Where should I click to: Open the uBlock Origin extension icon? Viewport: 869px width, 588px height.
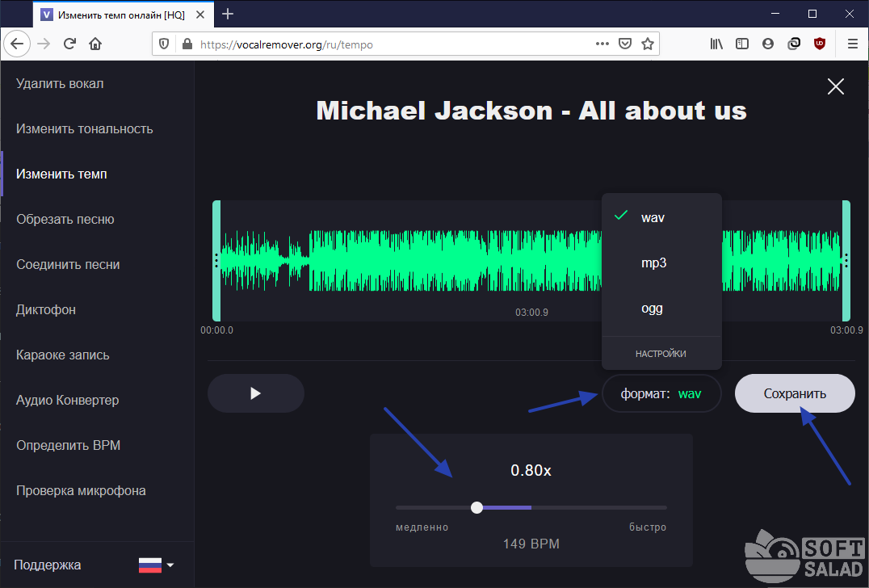click(x=820, y=44)
